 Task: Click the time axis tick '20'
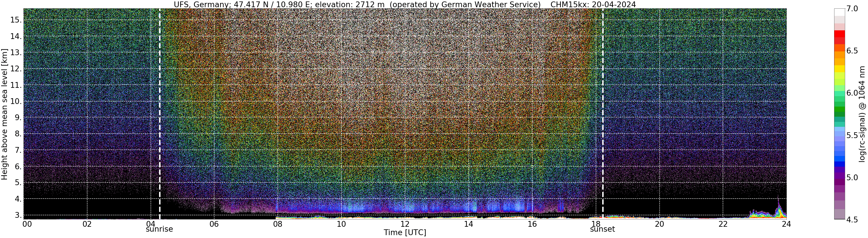tap(659, 224)
